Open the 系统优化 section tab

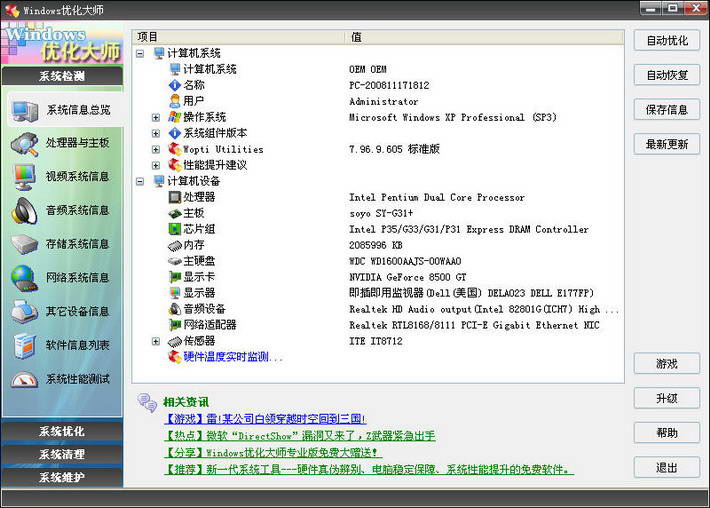click(62, 431)
